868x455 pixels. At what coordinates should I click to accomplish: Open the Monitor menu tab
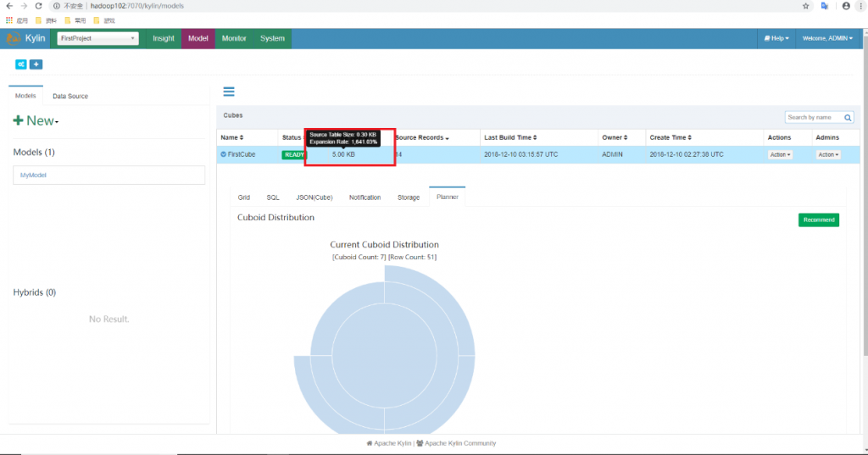coord(234,39)
